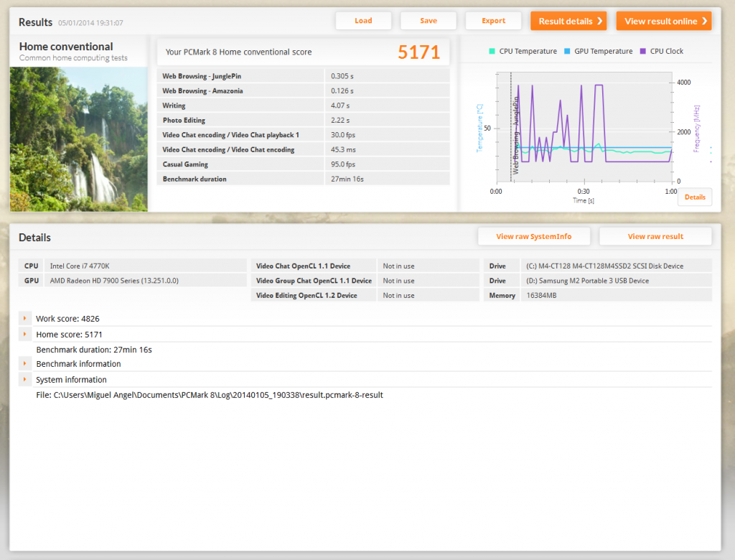735x560 pixels.
Task: Export the benchmark results
Action: coord(494,21)
